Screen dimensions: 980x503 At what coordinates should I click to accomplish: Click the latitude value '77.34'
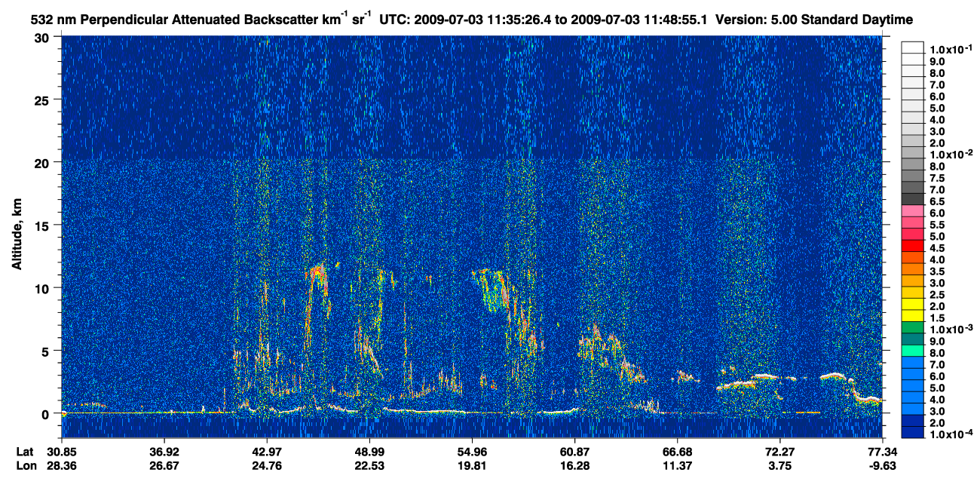coord(882,451)
